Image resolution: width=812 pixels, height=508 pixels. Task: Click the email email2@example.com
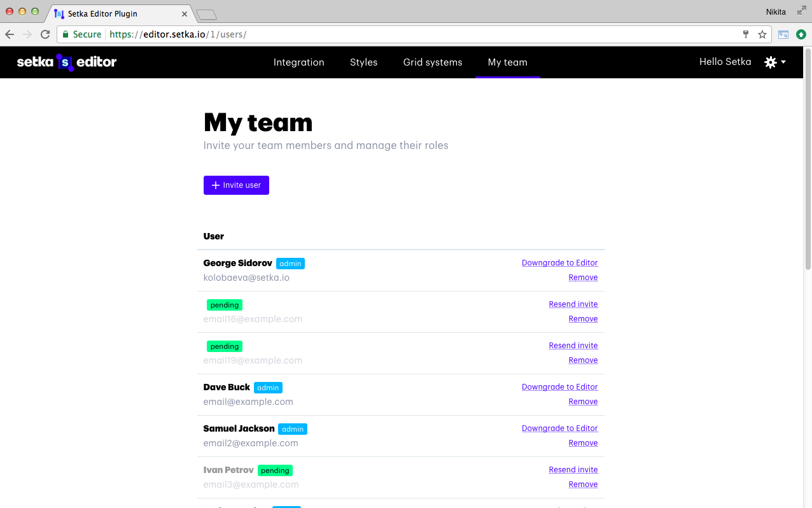(251, 443)
